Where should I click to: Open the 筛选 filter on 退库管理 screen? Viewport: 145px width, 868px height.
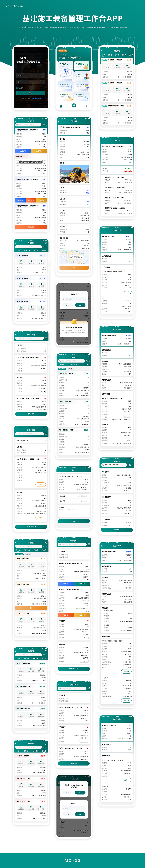(x=88, y=361)
